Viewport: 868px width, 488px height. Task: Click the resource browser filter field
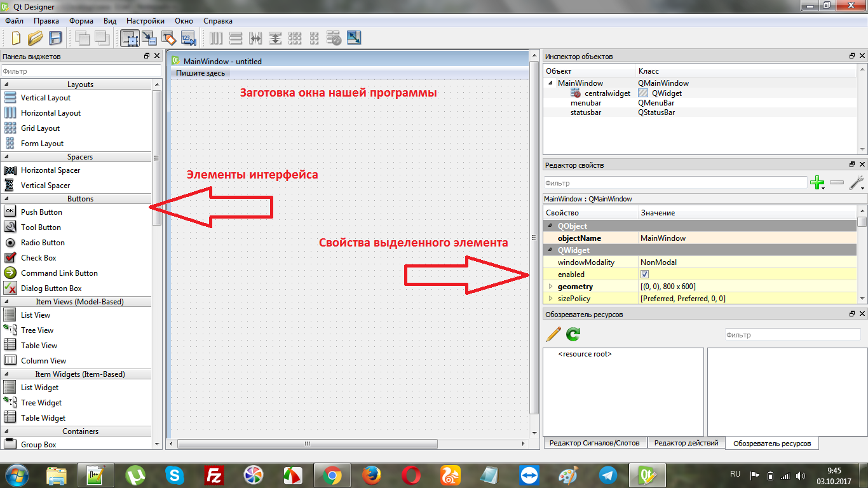point(792,334)
